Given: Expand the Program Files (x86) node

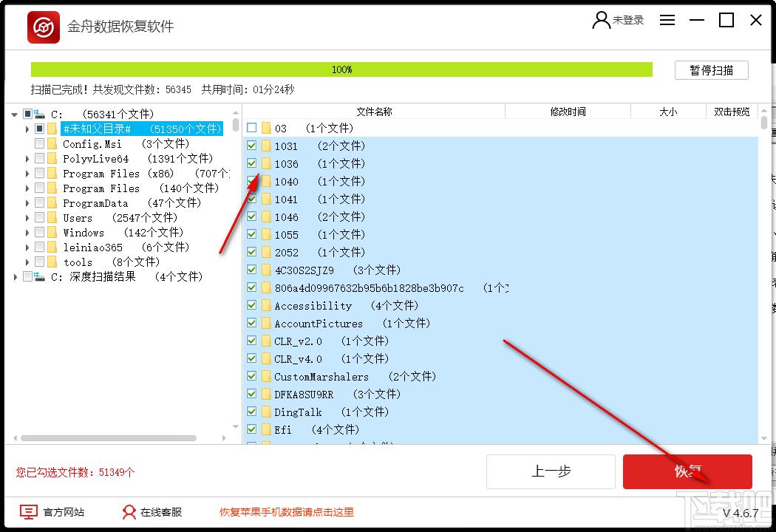Looking at the screenshot, I should (x=27, y=174).
